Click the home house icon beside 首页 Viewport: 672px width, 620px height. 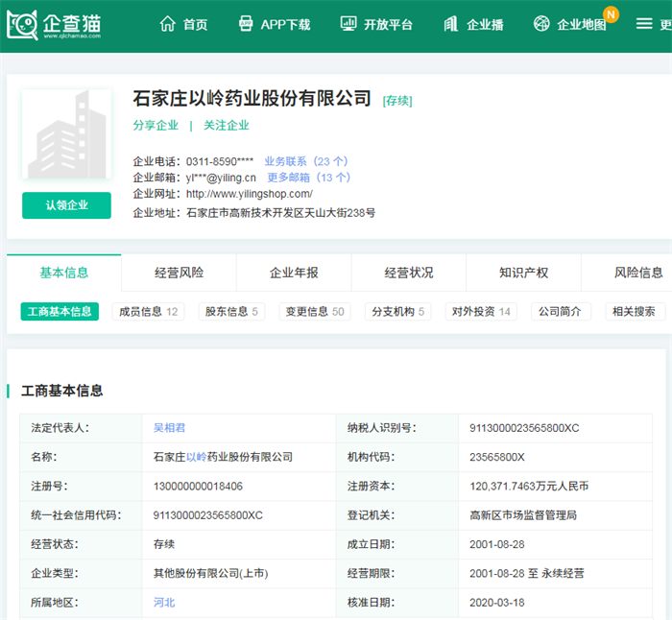click(x=168, y=24)
